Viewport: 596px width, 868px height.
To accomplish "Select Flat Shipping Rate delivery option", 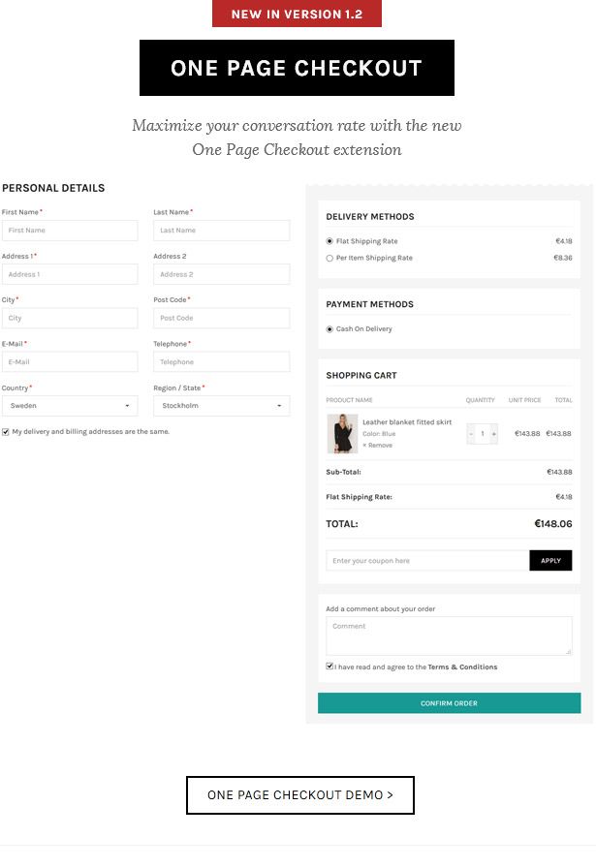I will (330, 241).
